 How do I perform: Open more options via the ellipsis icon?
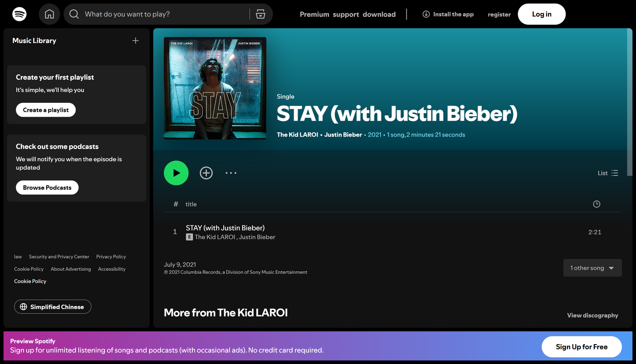click(x=231, y=173)
